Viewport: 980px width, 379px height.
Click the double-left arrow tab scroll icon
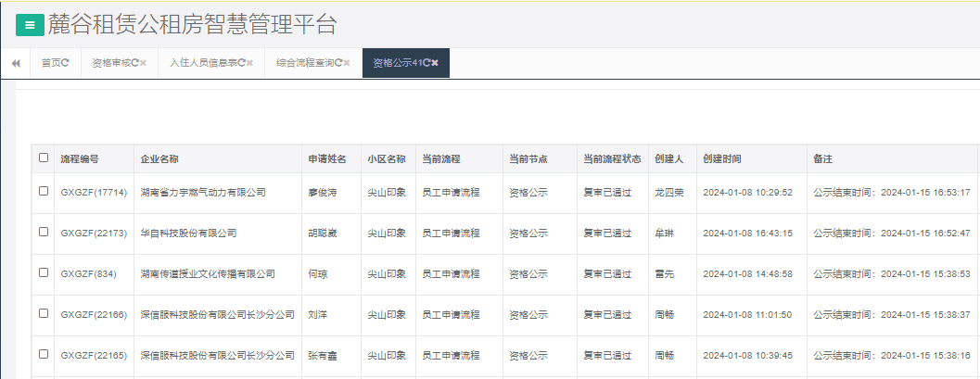point(16,63)
